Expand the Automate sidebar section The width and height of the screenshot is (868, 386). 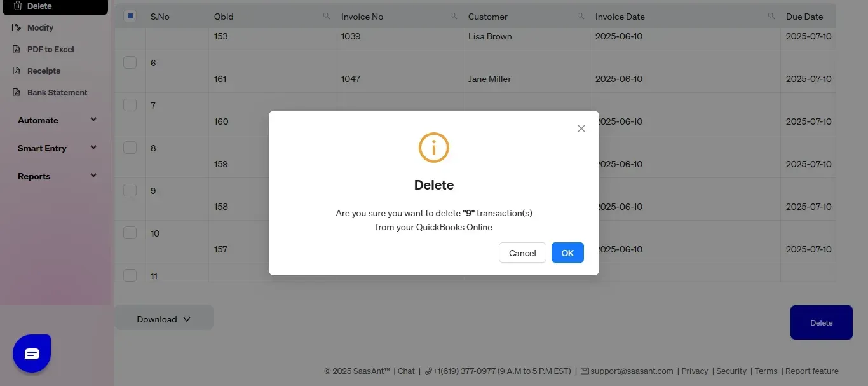pos(57,120)
